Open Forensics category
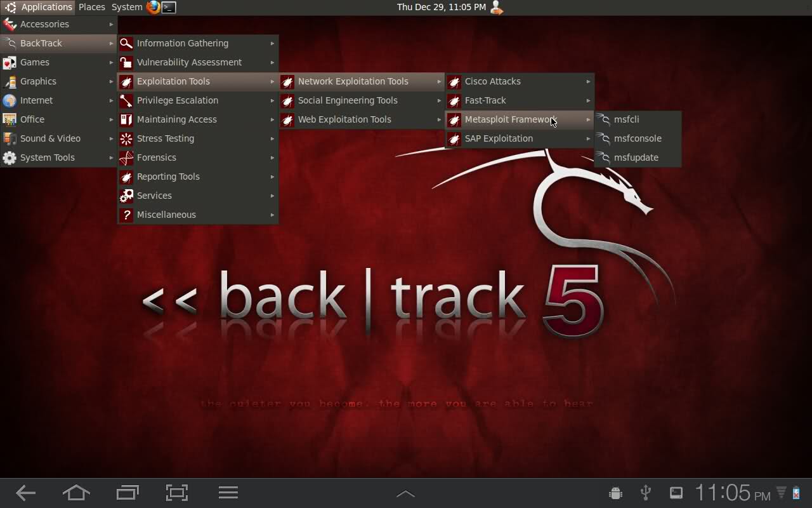Image resolution: width=812 pixels, height=508 pixels. (198, 157)
